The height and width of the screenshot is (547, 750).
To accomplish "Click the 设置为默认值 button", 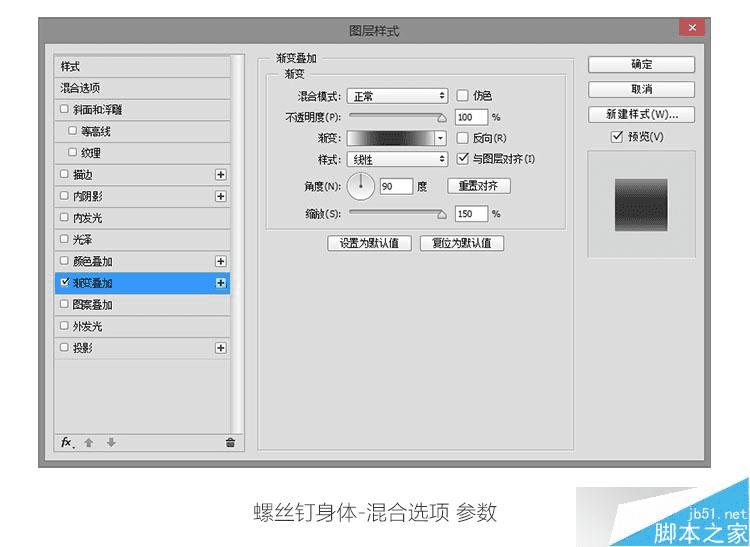I will click(369, 243).
